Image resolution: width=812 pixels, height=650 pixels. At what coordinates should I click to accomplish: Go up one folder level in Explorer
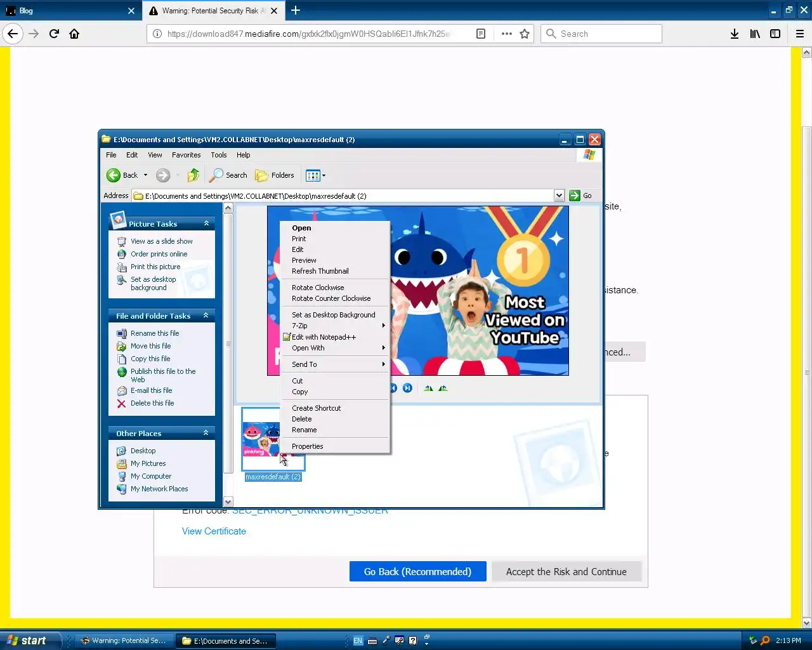tap(193, 175)
